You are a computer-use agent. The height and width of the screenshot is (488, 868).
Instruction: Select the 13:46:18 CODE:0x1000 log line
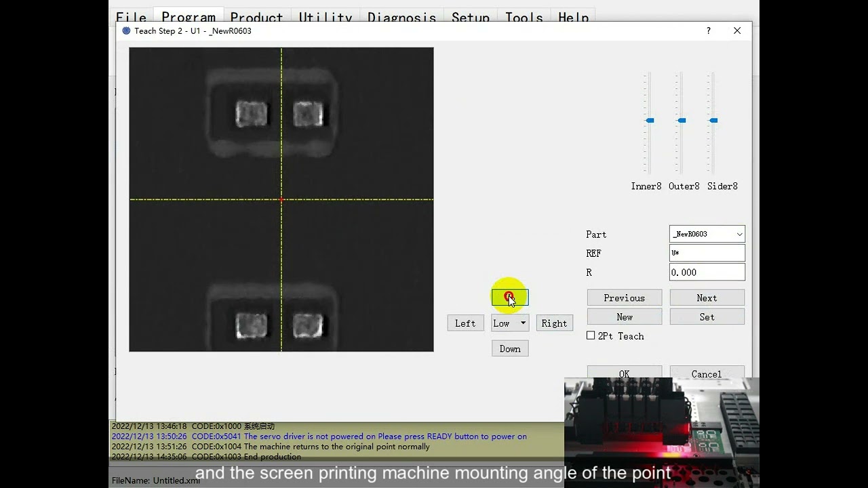point(193,426)
